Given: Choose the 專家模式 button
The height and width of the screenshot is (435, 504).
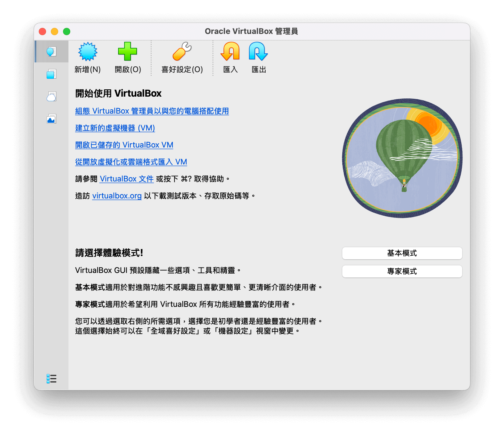Looking at the screenshot, I should 402,271.
